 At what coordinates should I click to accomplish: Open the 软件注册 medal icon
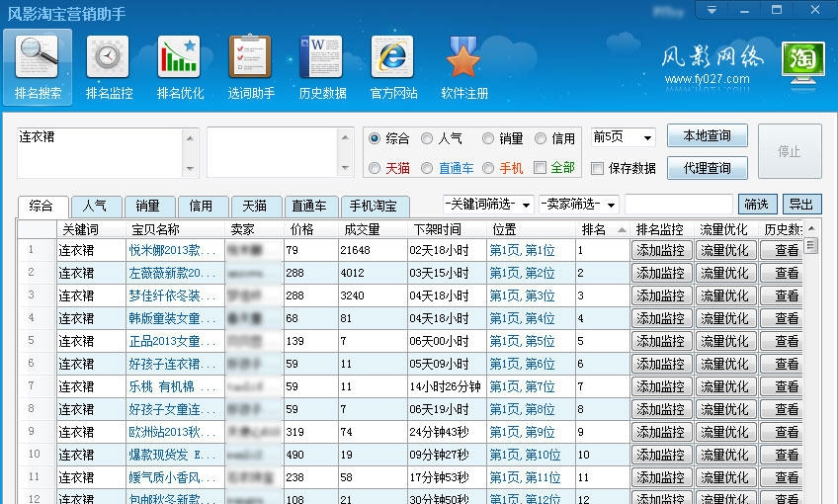click(x=463, y=57)
